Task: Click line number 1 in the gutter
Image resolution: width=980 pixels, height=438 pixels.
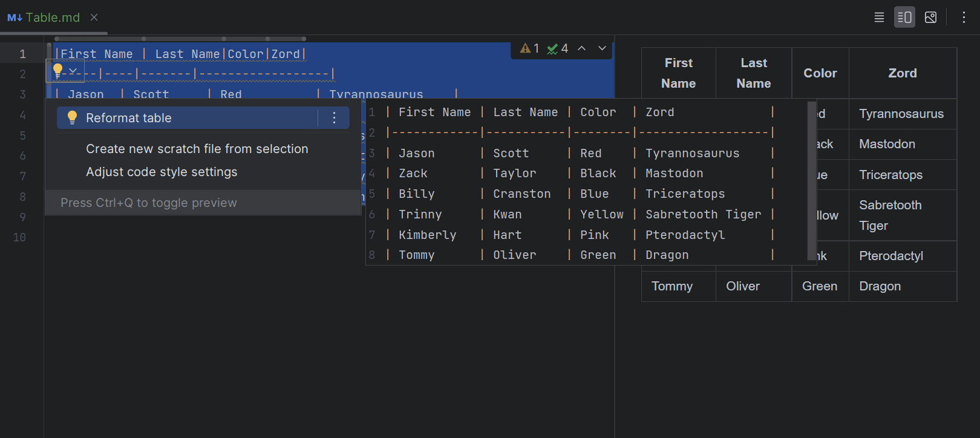Action: 22,54
